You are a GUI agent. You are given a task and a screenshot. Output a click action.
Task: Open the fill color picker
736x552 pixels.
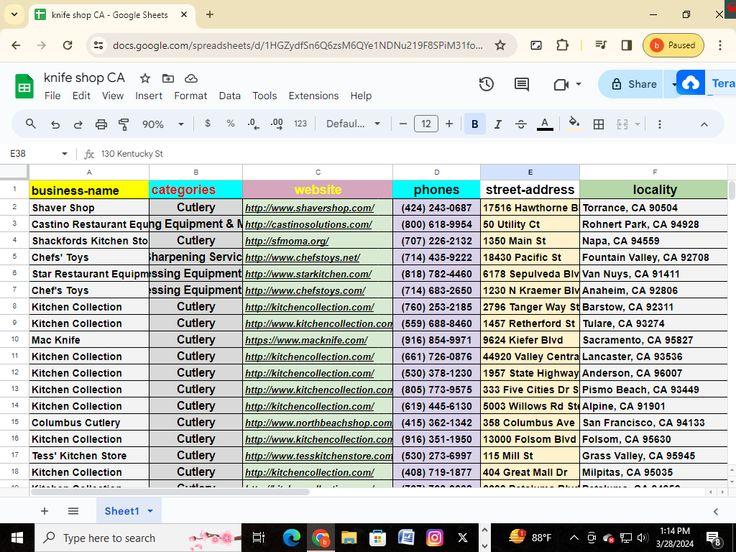[573, 124]
